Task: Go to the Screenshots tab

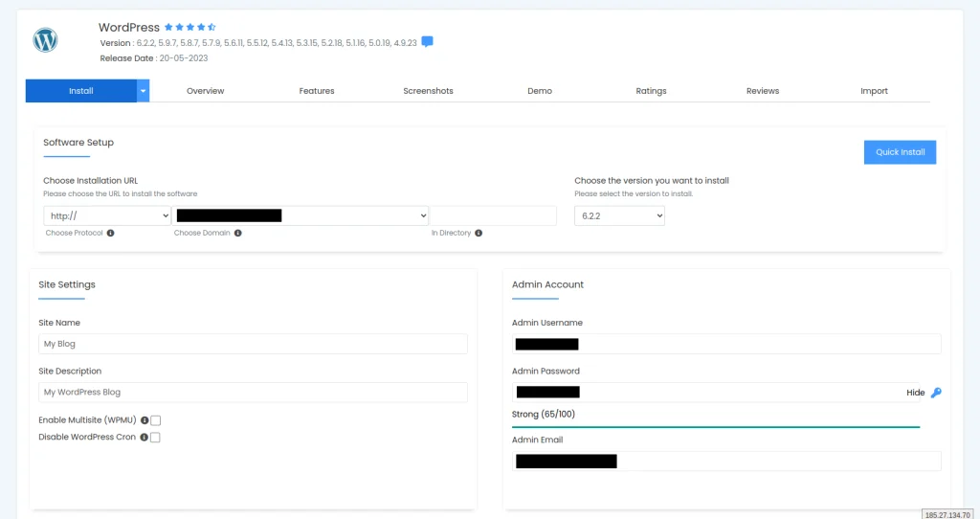Action: 428,91
